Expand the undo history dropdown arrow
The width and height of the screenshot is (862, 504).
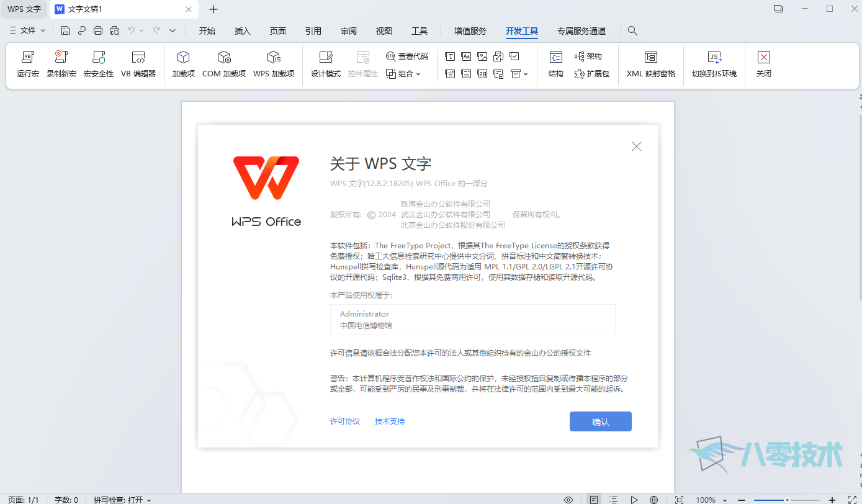(141, 30)
